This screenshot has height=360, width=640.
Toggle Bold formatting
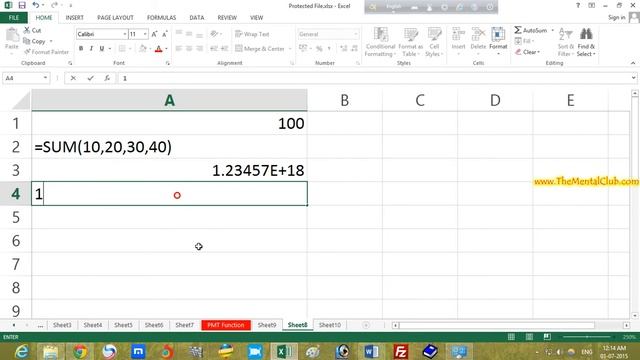click(x=81, y=49)
